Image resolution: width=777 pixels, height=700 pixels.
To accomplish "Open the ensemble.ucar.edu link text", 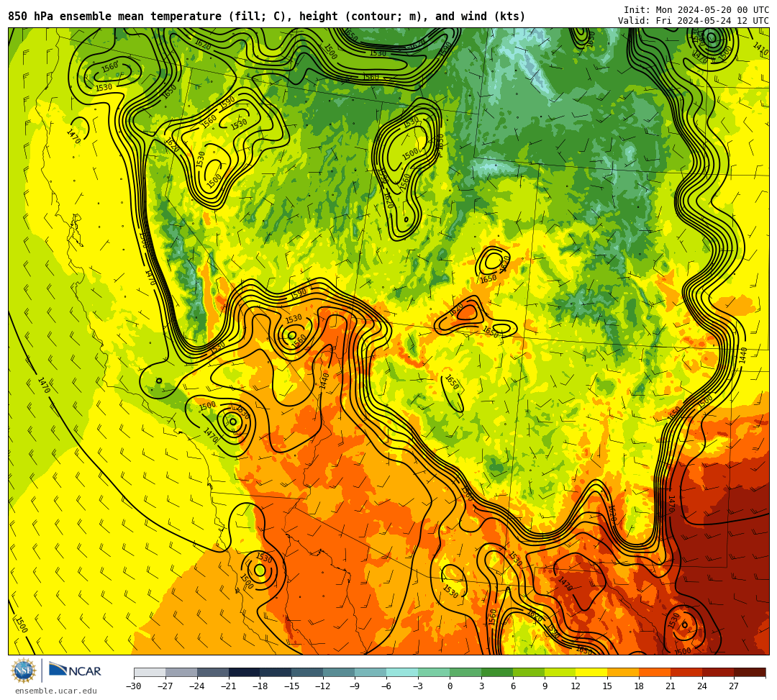I will 56,691.
